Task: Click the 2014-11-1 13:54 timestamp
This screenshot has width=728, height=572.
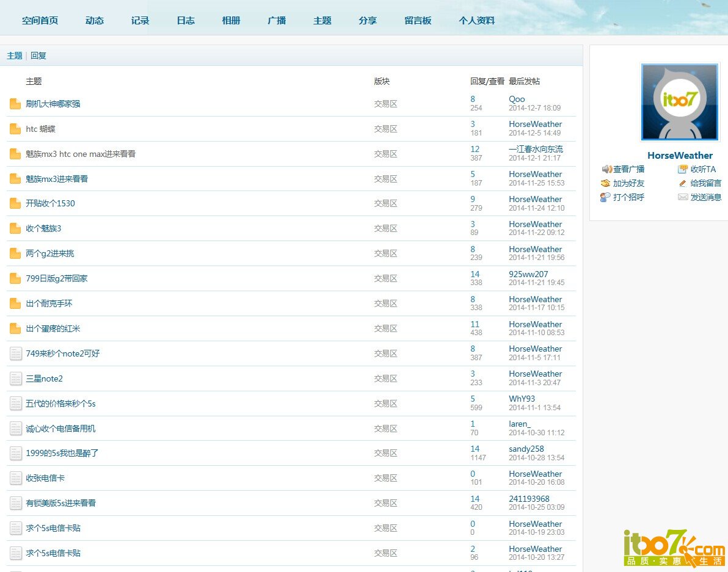Action: point(535,408)
